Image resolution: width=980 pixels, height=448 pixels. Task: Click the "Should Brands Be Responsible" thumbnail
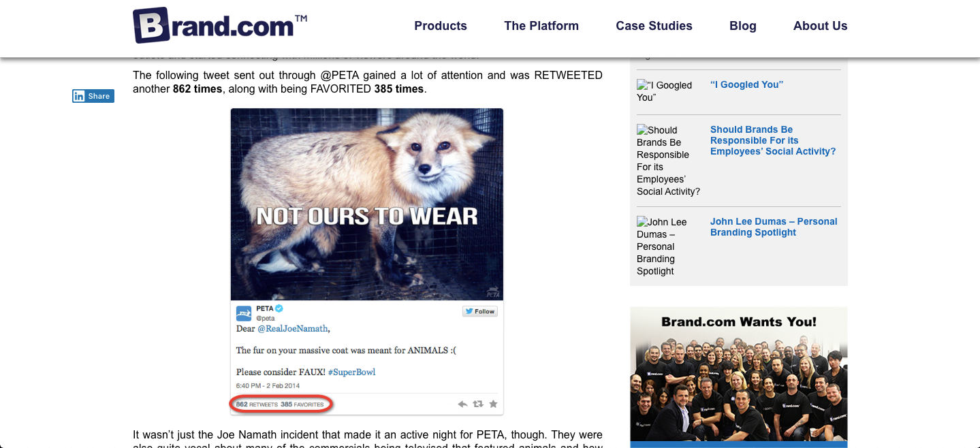(x=668, y=161)
